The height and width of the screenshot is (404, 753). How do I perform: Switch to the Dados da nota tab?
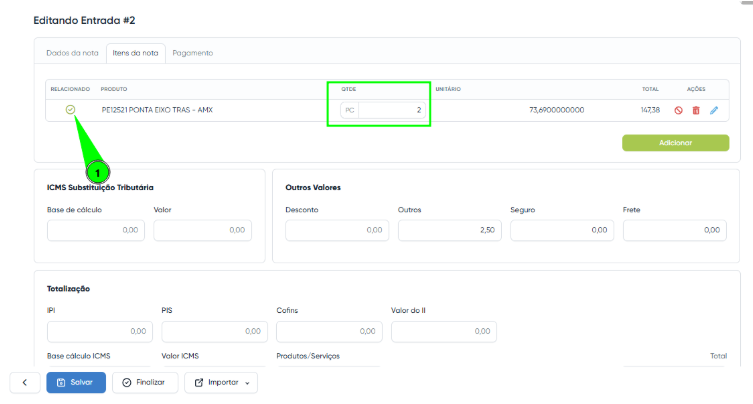(x=71, y=53)
